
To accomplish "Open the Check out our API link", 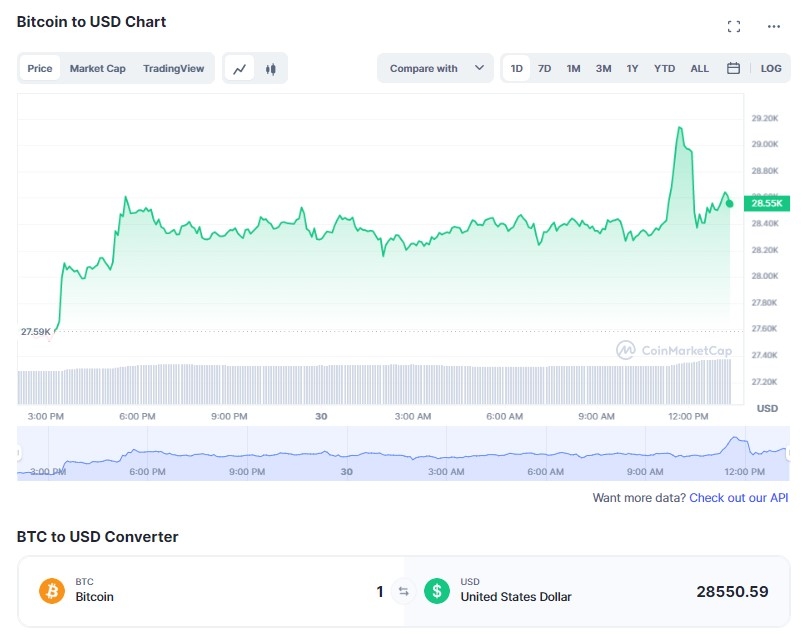I will (x=738, y=498).
